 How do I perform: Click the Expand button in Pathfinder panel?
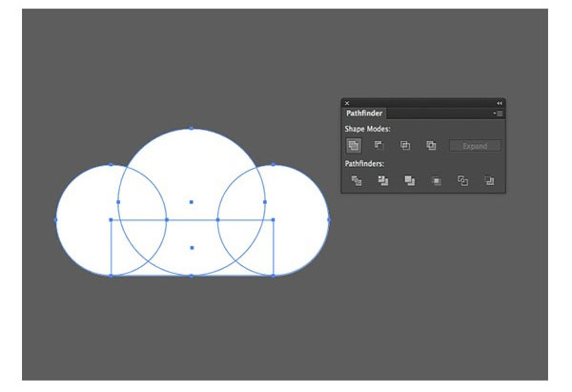[475, 146]
